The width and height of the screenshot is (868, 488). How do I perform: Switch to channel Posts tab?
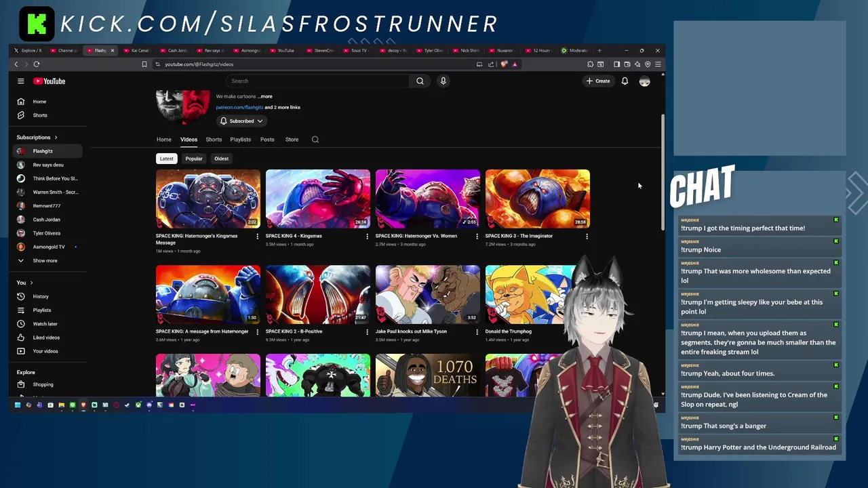[267, 140]
